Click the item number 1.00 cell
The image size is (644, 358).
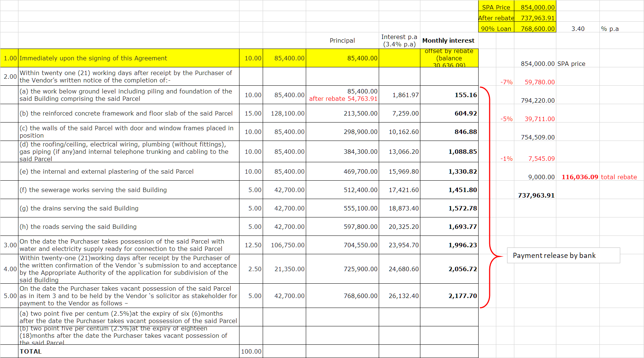click(x=10, y=58)
